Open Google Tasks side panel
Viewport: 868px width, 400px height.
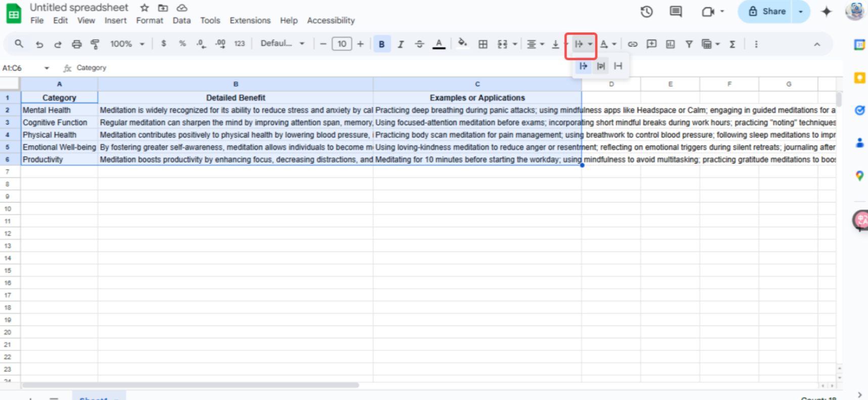tap(859, 110)
